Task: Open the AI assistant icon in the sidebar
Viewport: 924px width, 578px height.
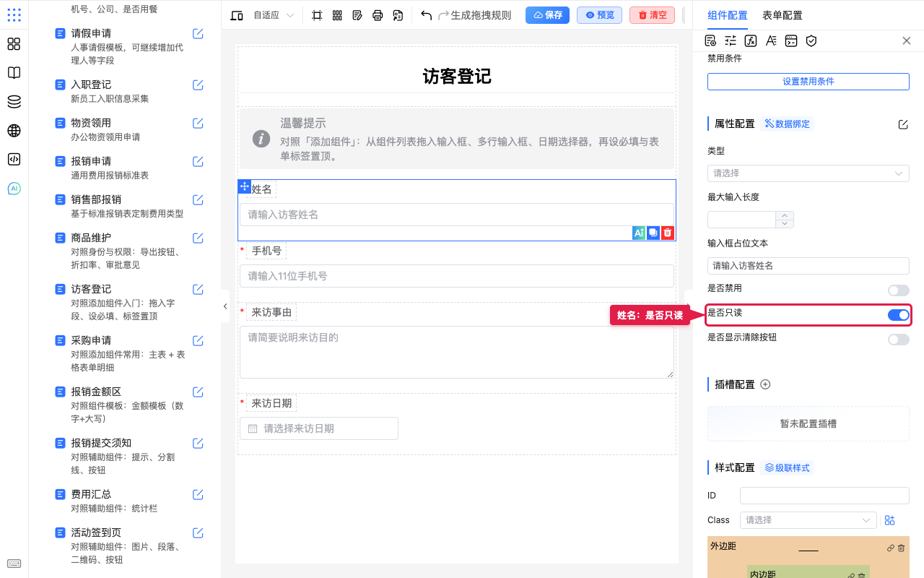Action: pyautogui.click(x=14, y=189)
